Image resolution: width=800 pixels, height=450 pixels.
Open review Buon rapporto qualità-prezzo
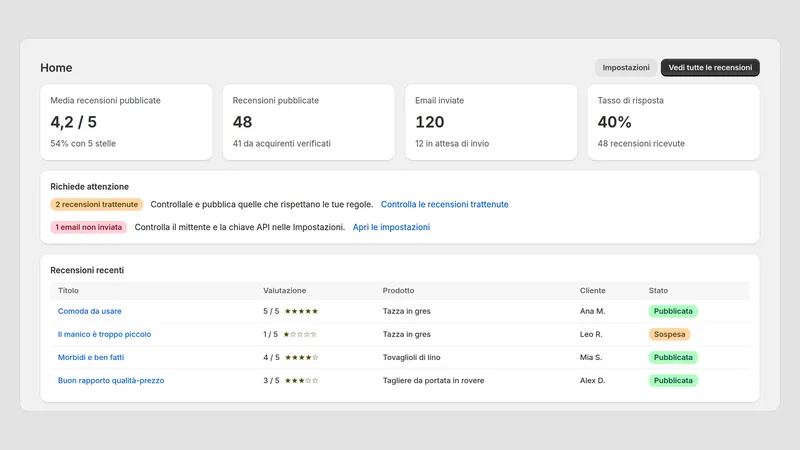111,381
